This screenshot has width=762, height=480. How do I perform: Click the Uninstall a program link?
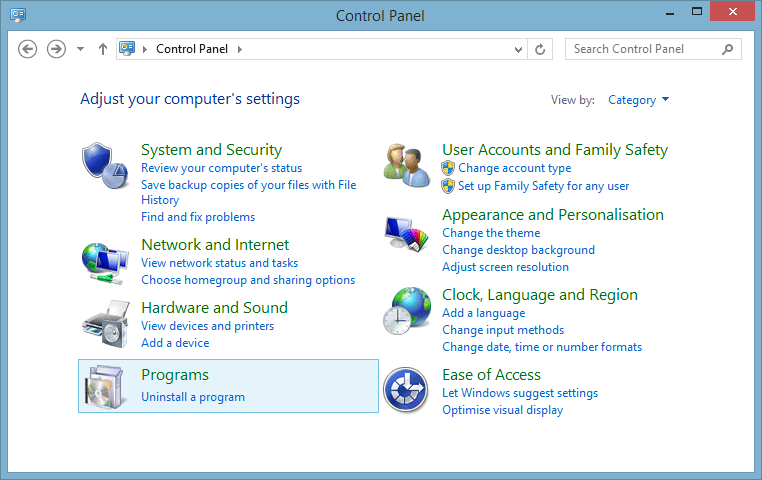tap(193, 397)
